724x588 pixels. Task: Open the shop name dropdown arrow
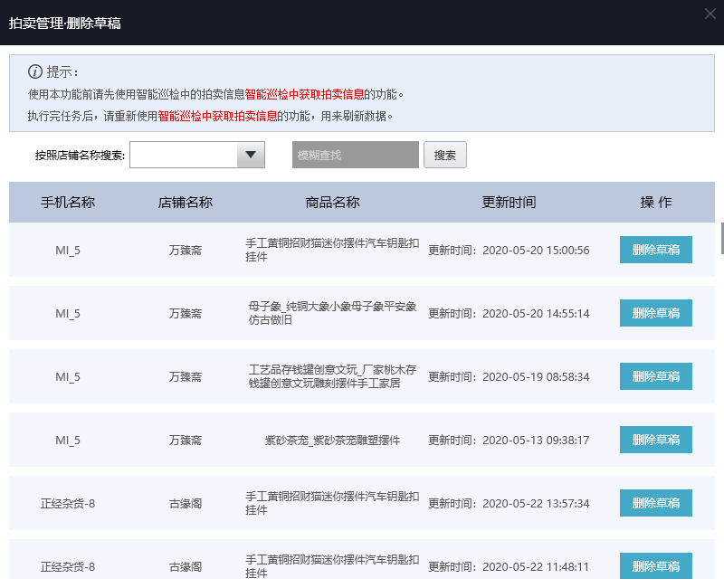click(251, 155)
